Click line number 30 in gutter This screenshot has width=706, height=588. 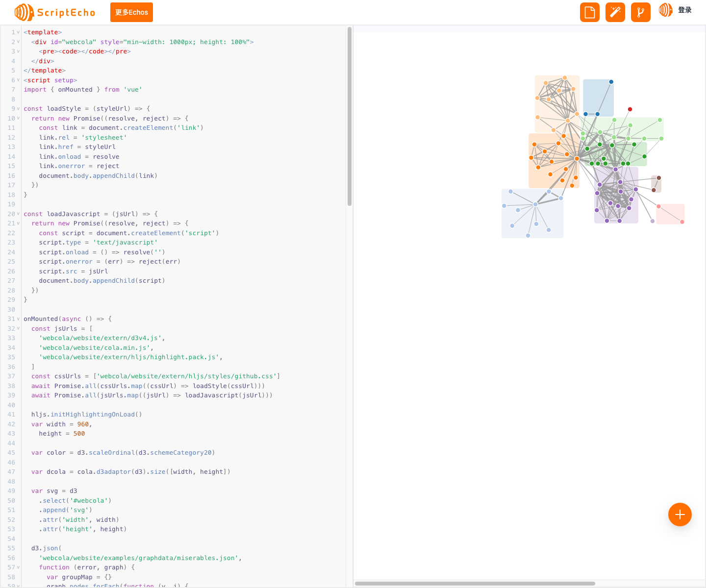(11, 310)
